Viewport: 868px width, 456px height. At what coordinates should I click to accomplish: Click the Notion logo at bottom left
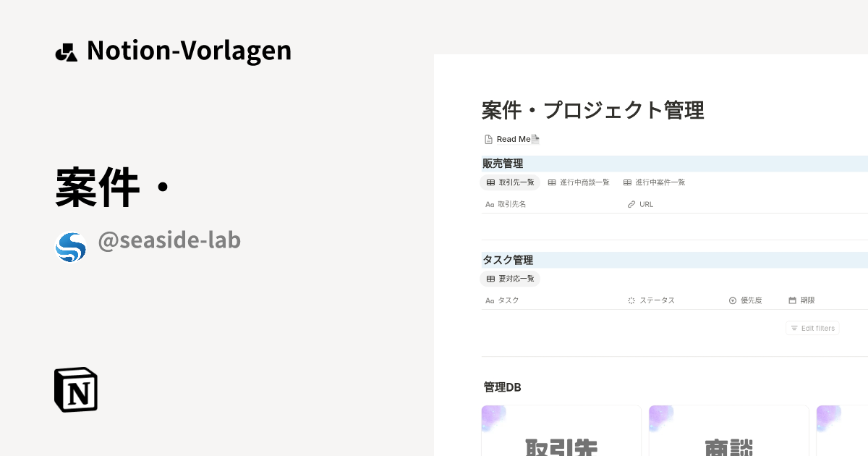[x=75, y=389]
